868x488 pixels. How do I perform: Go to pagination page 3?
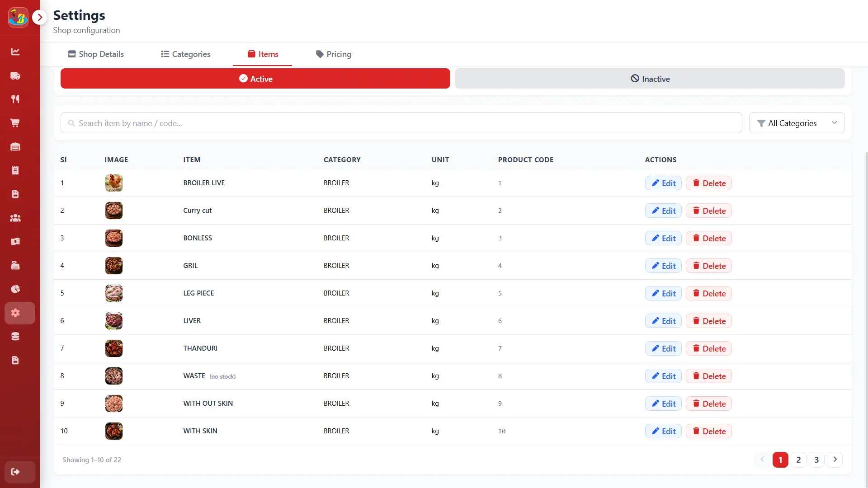[816, 460]
